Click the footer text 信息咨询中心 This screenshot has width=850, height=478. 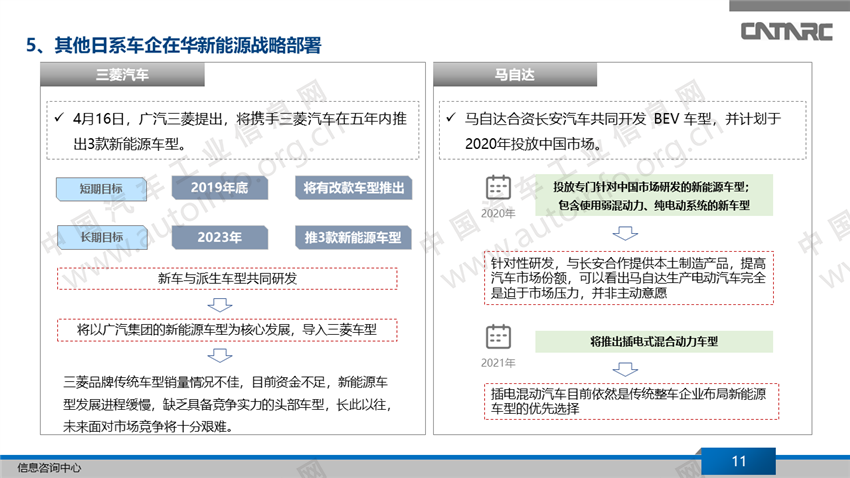[49, 468]
